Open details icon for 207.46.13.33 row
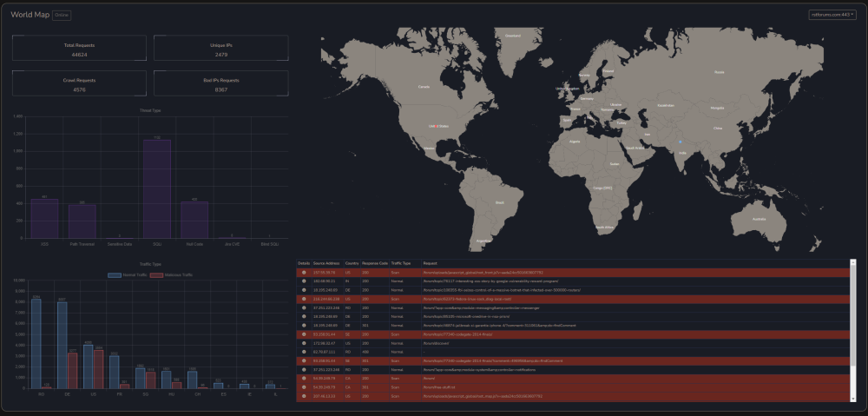 (x=304, y=395)
